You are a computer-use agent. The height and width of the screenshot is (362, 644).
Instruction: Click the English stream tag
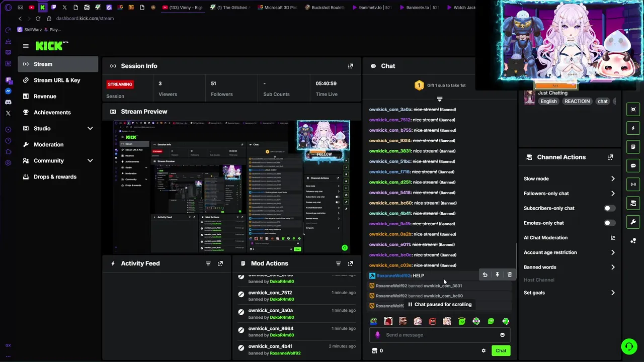(548, 102)
